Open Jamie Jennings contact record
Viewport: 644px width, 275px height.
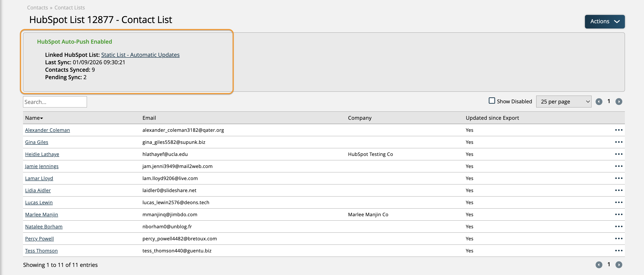coord(42,166)
